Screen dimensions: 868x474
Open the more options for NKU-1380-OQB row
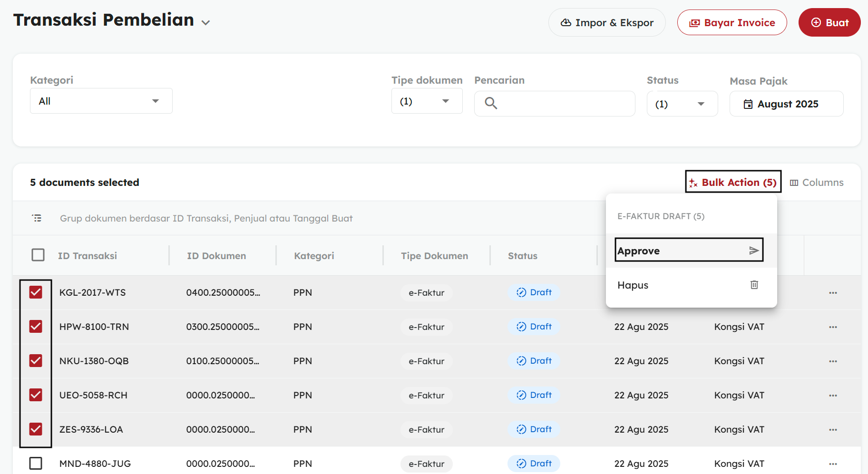tap(833, 361)
